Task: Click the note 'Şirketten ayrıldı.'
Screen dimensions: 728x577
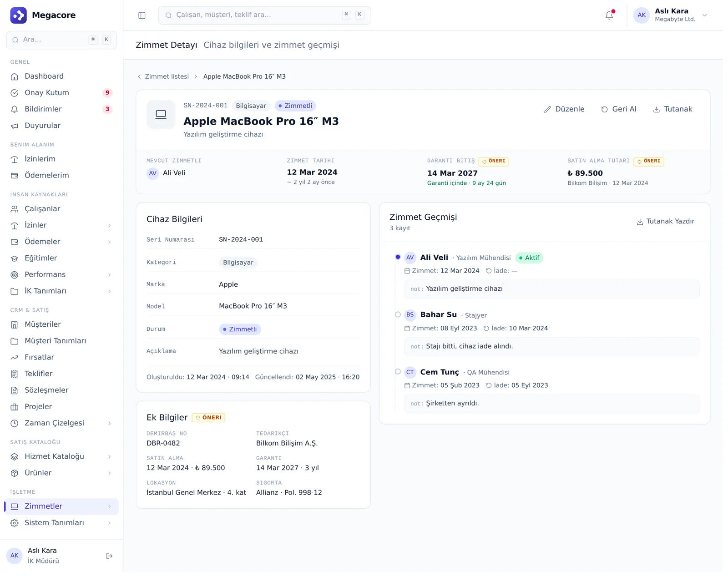Action: tap(452, 403)
